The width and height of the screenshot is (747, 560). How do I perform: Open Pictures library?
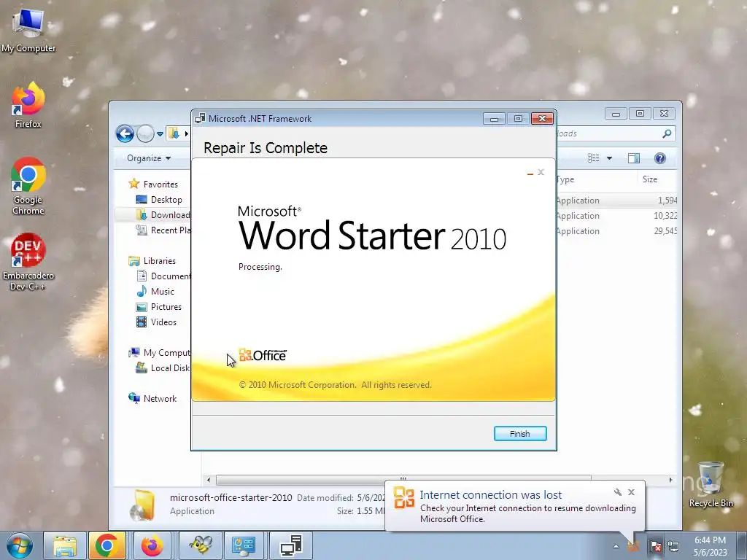166,307
